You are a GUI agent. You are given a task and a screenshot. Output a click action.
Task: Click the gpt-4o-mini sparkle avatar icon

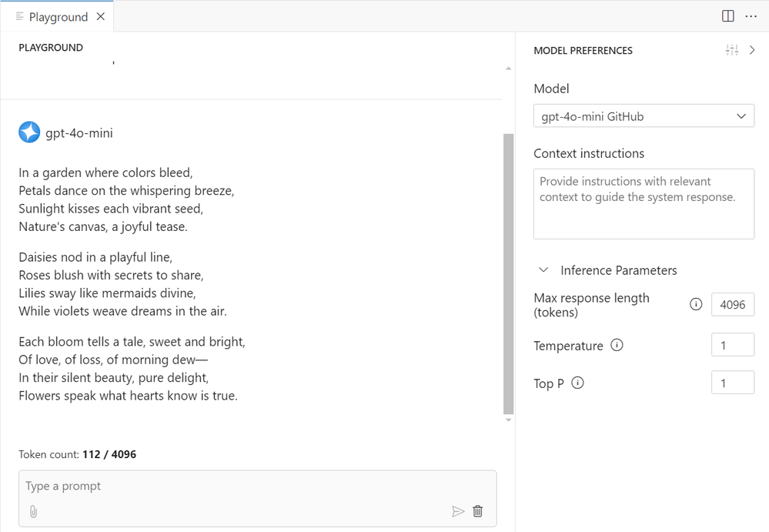point(29,132)
